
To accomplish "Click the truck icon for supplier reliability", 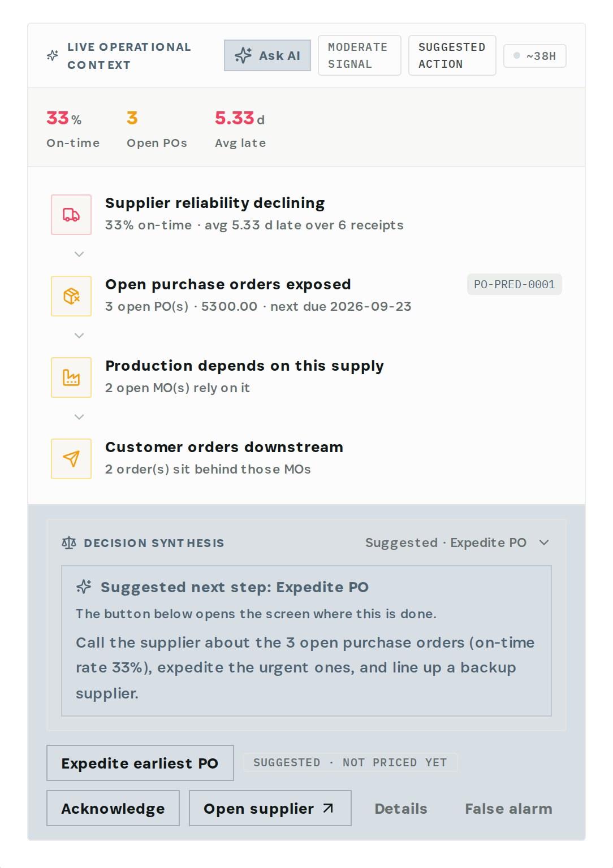I will click(71, 215).
